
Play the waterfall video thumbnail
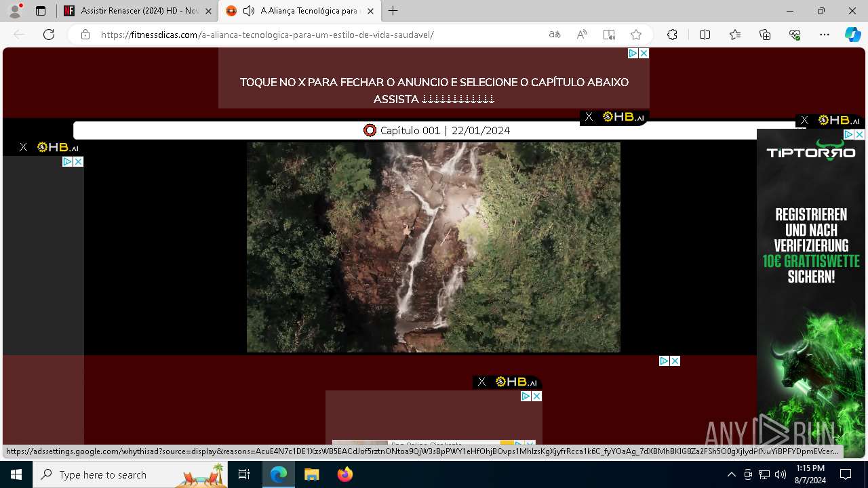433,247
